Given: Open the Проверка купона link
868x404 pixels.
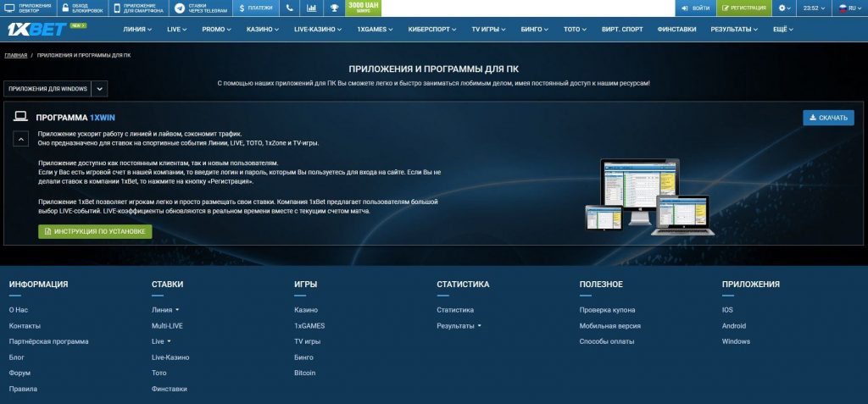Looking at the screenshot, I should [x=607, y=310].
